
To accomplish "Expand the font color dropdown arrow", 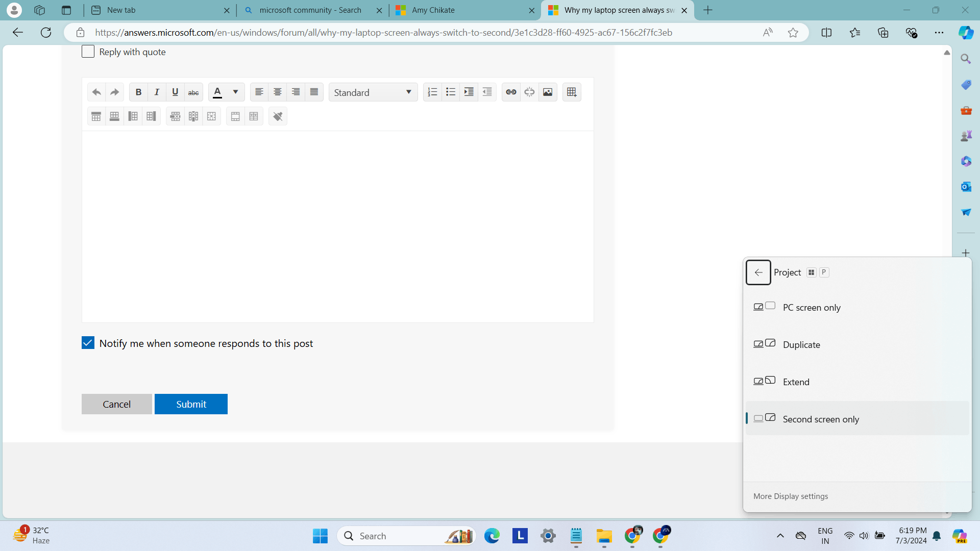I will (x=235, y=92).
